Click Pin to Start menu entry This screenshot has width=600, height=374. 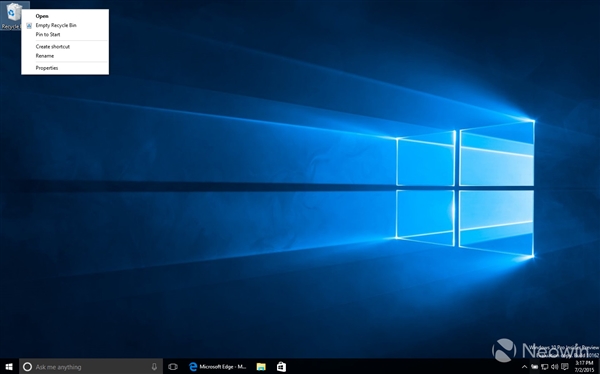tap(65, 34)
